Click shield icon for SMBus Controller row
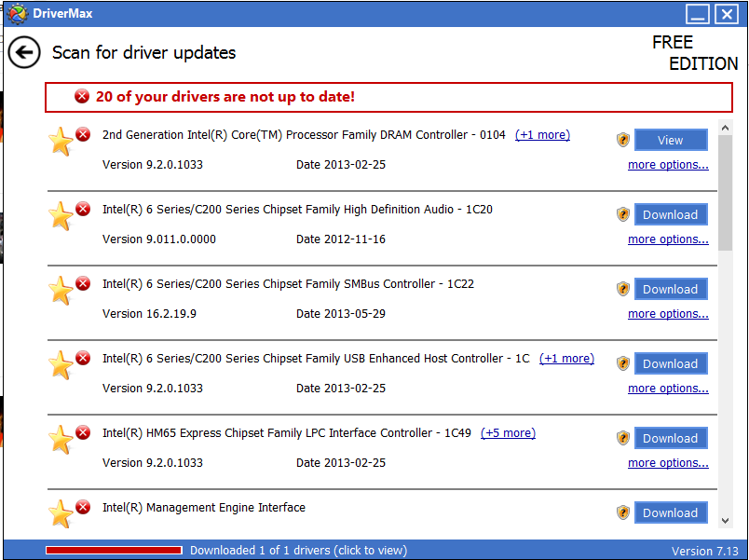Screen dimensions: 749x560 point(623,289)
